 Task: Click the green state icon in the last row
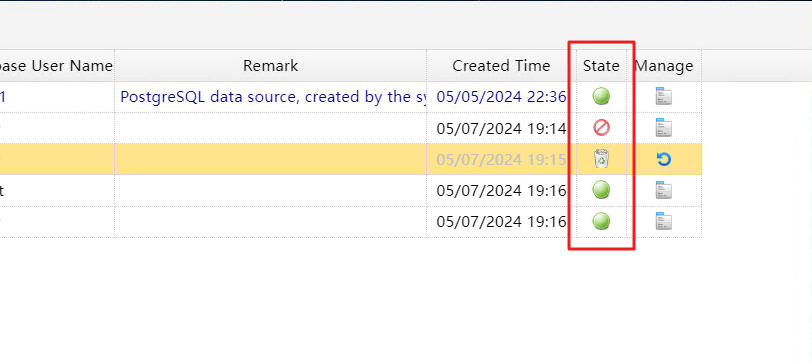[601, 221]
